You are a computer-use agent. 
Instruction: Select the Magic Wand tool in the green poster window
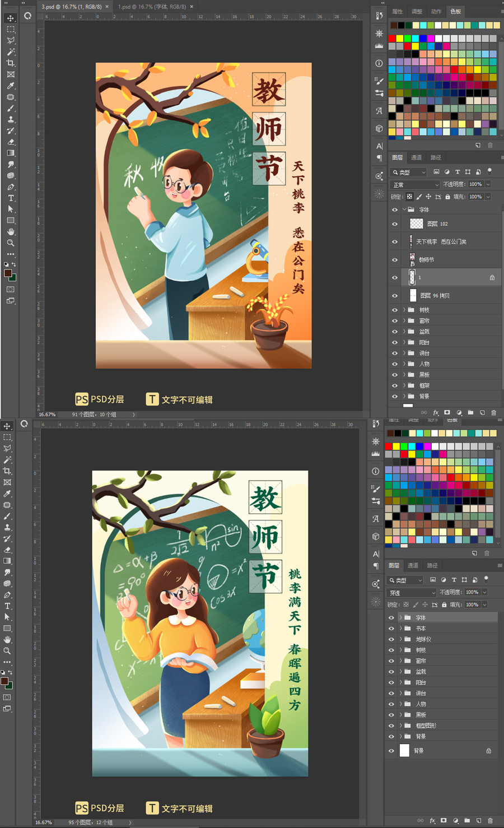pyautogui.click(x=7, y=459)
